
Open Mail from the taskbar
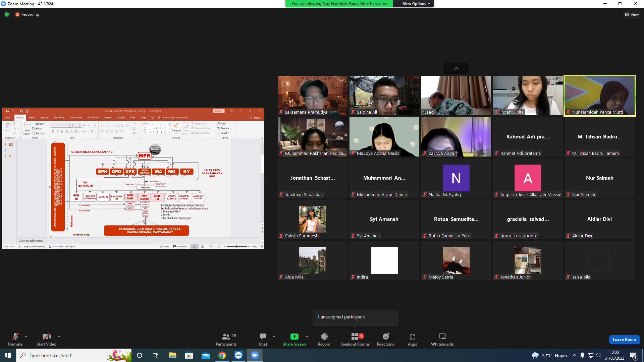[x=206, y=355]
